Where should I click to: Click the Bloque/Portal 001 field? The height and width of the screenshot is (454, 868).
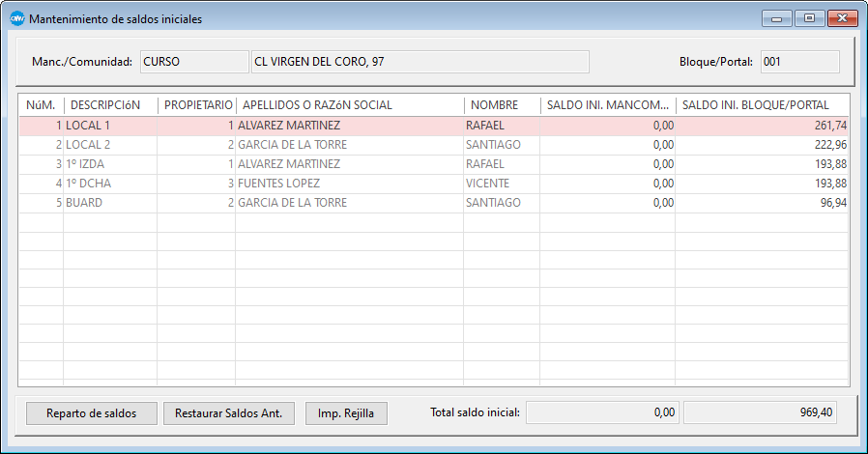click(799, 62)
